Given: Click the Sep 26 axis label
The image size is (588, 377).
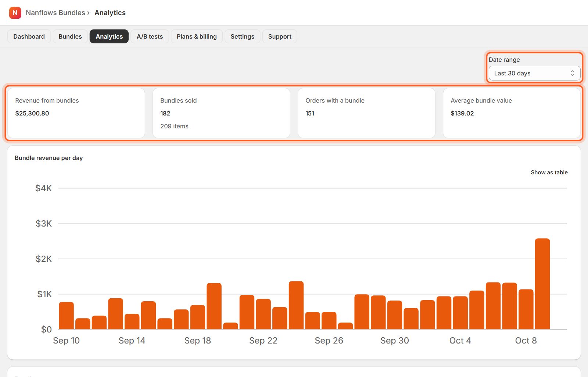Looking at the screenshot, I should (329, 341).
